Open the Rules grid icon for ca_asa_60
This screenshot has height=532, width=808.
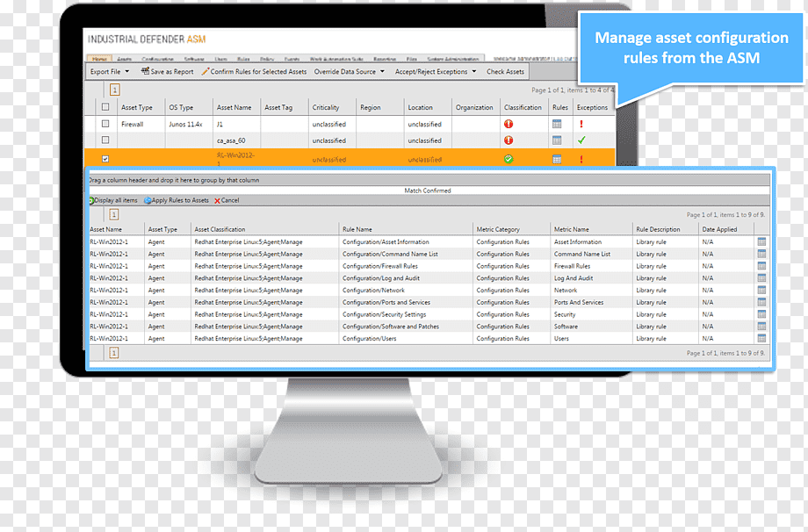(x=557, y=140)
